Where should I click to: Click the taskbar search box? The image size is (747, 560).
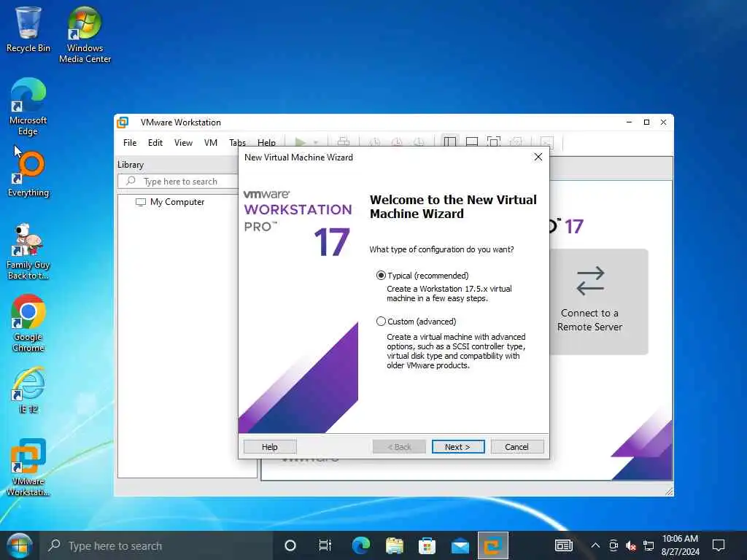[x=158, y=545]
